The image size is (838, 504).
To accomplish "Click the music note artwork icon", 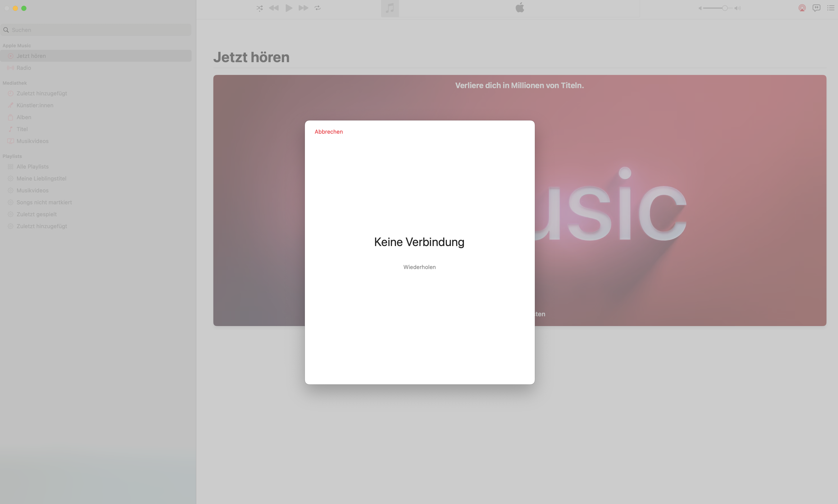I will pos(390,8).
